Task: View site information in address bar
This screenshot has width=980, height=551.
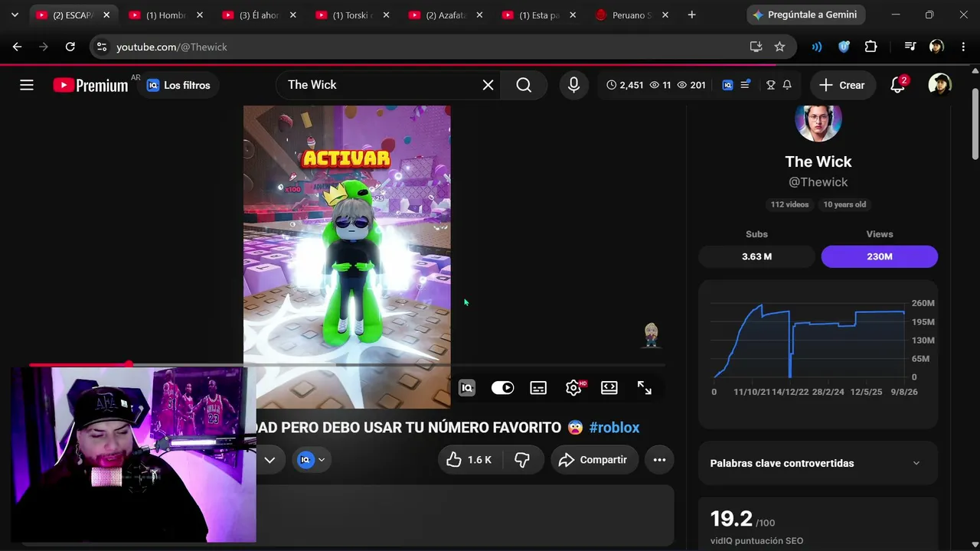Action: 101,47
